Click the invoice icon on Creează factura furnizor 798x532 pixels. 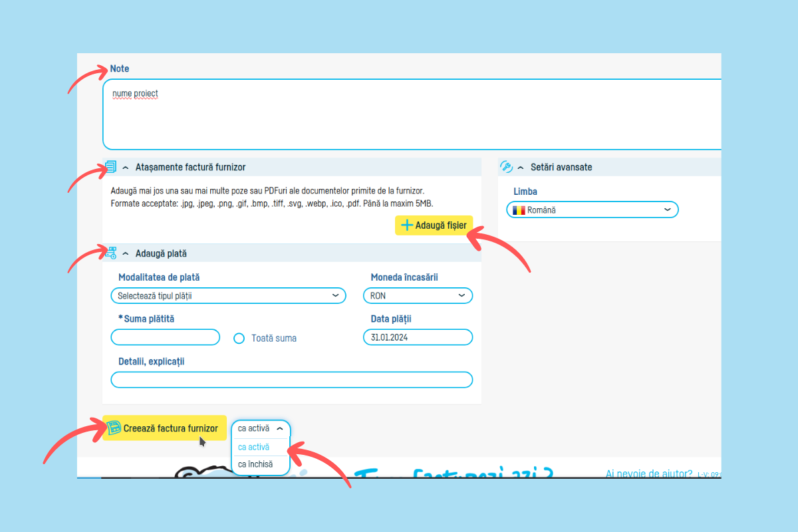point(114,428)
